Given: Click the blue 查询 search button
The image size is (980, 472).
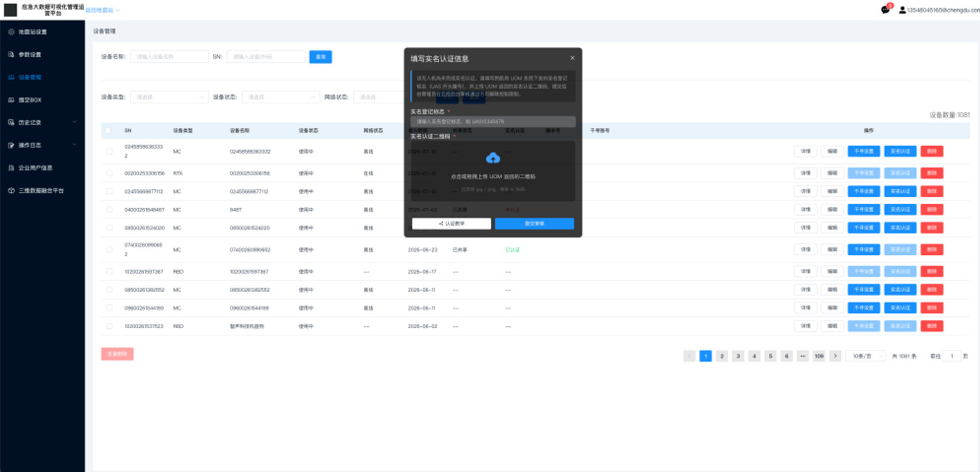Looking at the screenshot, I should [x=321, y=57].
